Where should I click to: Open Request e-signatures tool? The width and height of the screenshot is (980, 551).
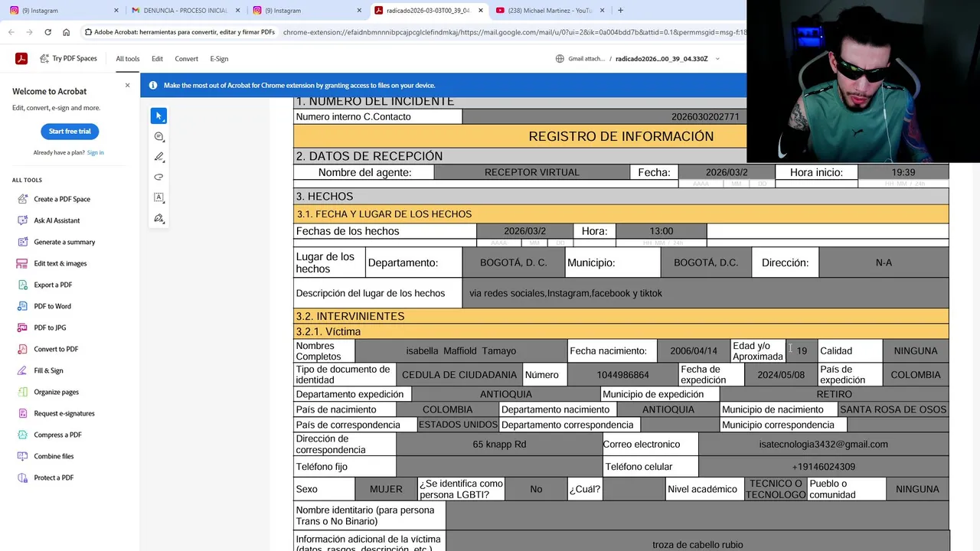pos(64,413)
